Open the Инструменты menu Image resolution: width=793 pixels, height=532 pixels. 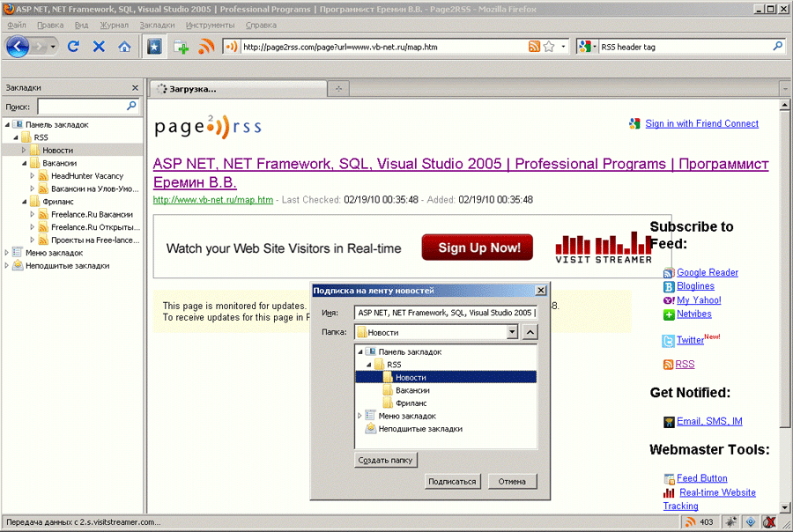pyautogui.click(x=210, y=25)
